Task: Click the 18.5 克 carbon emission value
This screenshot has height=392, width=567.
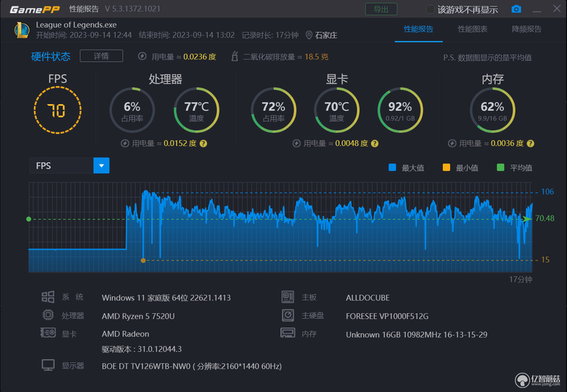Action: tap(316, 57)
